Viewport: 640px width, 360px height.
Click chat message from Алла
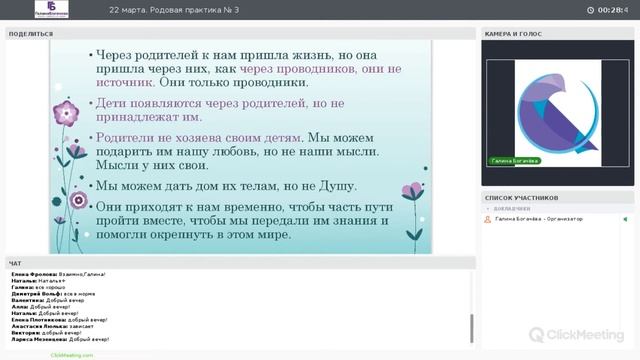point(41,307)
